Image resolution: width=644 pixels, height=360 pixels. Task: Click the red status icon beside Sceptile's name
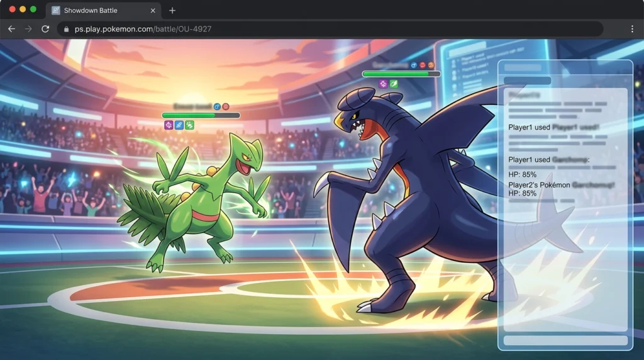226,107
